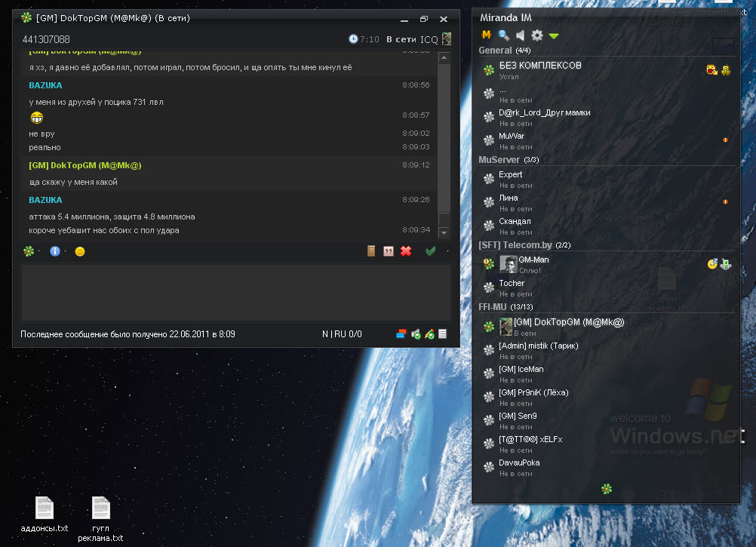Click the ICQ flower protocol icon in chat toolbar
Screen dimensions: 756x547
[29, 251]
